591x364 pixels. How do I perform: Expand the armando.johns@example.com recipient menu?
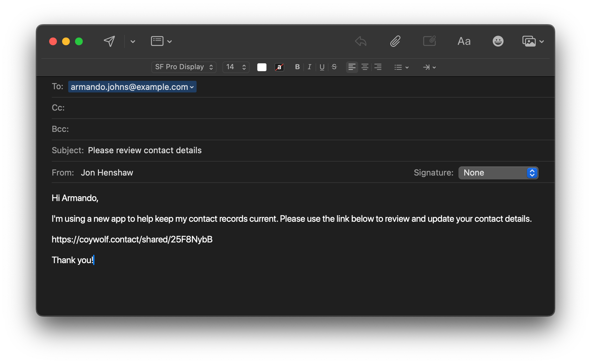(x=191, y=87)
